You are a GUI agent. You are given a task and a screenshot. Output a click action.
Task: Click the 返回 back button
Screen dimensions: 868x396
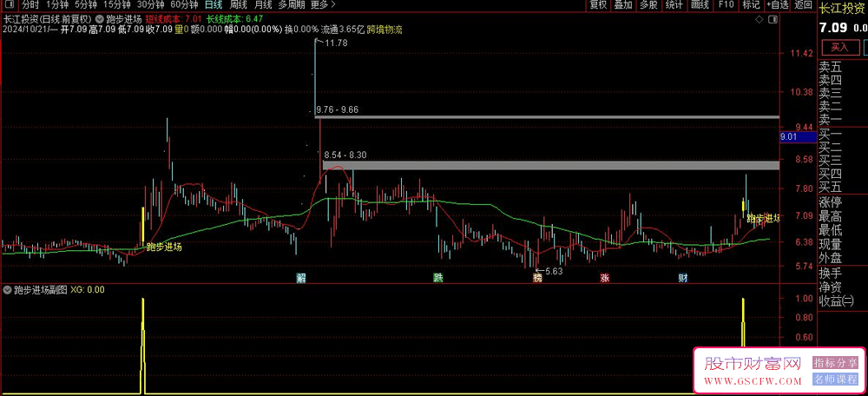[803, 5]
